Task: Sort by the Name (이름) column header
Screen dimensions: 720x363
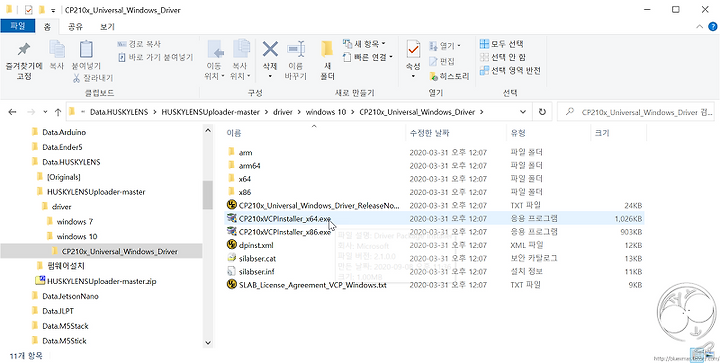Action: click(x=234, y=133)
